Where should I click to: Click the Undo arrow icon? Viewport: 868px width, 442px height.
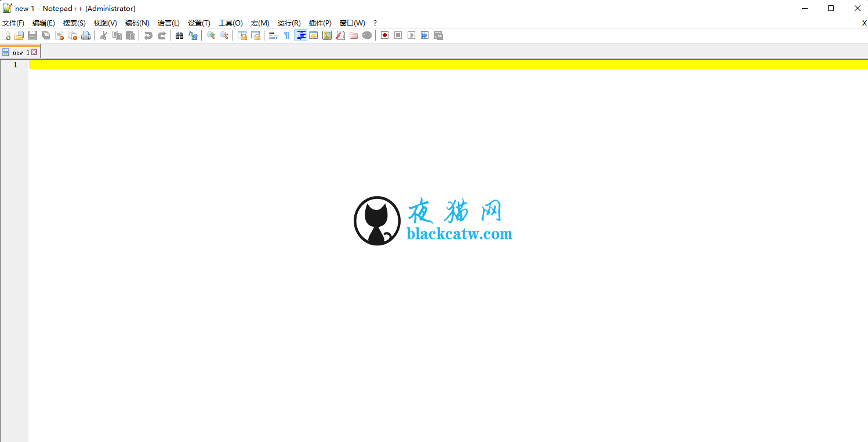tap(148, 35)
